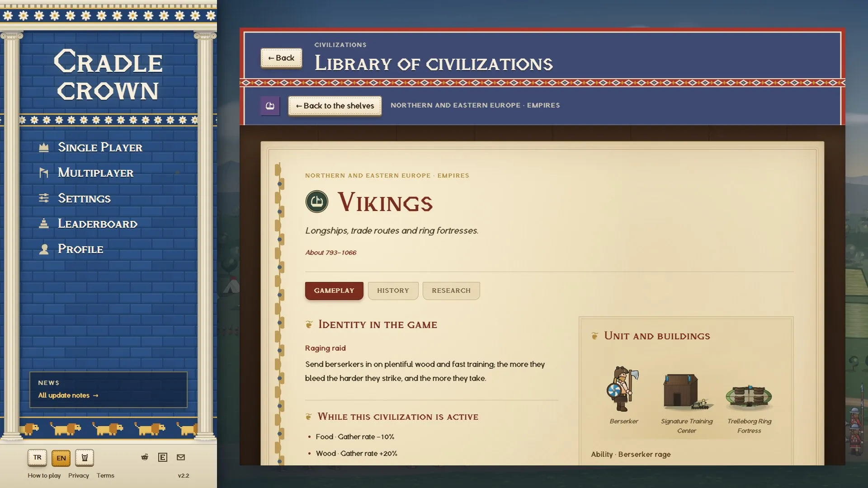
Task: Click 'Ability · Berserker rage' text
Action: point(631,454)
